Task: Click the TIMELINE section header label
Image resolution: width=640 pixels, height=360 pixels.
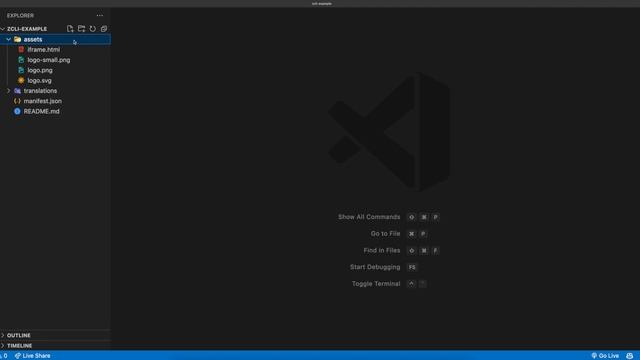Action: 20,345
